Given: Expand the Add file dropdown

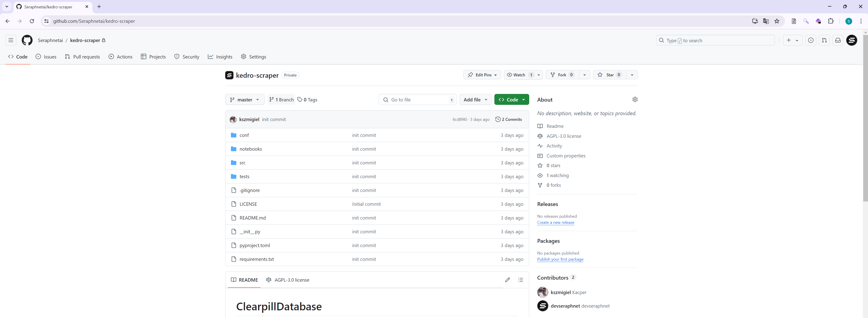Looking at the screenshot, I should [x=475, y=100].
